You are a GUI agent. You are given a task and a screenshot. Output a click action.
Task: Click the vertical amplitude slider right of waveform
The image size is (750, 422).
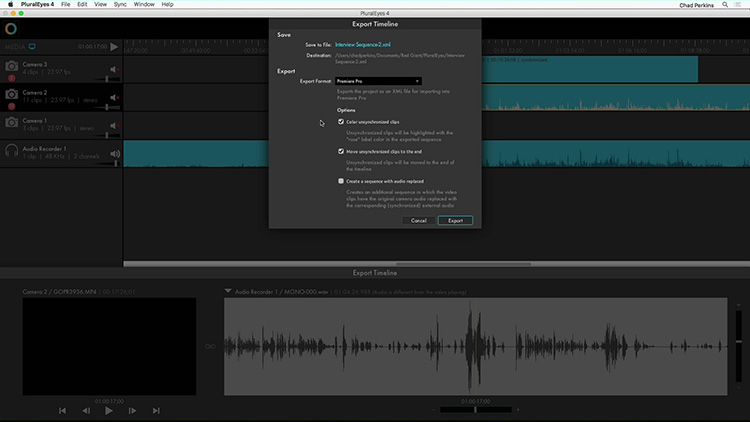tap(739, 342)
